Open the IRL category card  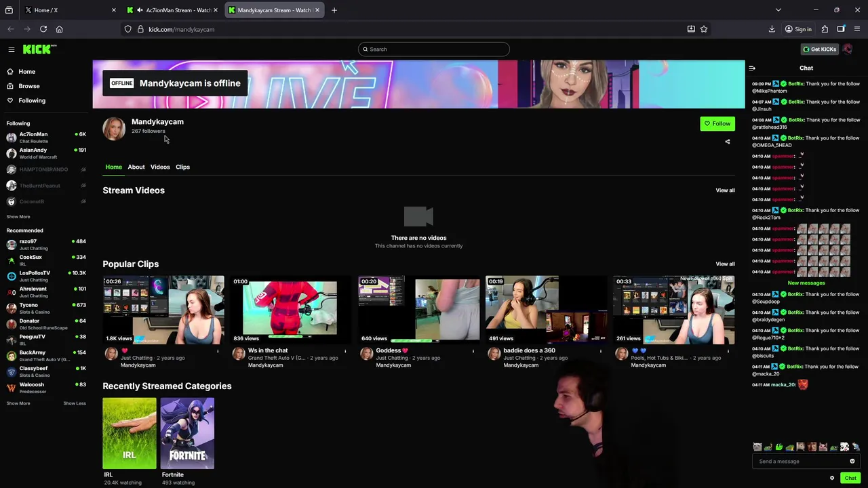point(130,433)
